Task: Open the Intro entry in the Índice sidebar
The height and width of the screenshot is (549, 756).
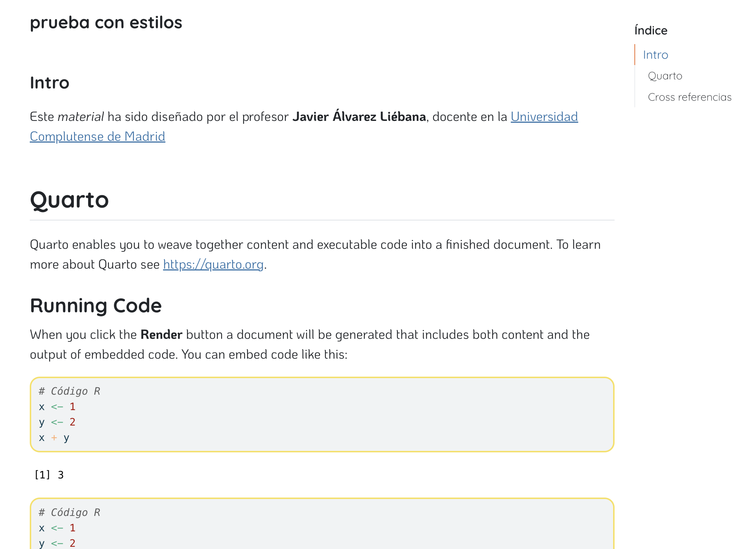Action: [655, 55]
